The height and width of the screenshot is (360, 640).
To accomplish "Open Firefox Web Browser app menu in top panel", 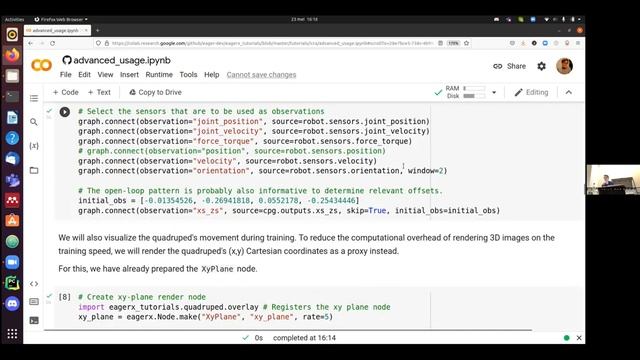I will coord(61,19).
